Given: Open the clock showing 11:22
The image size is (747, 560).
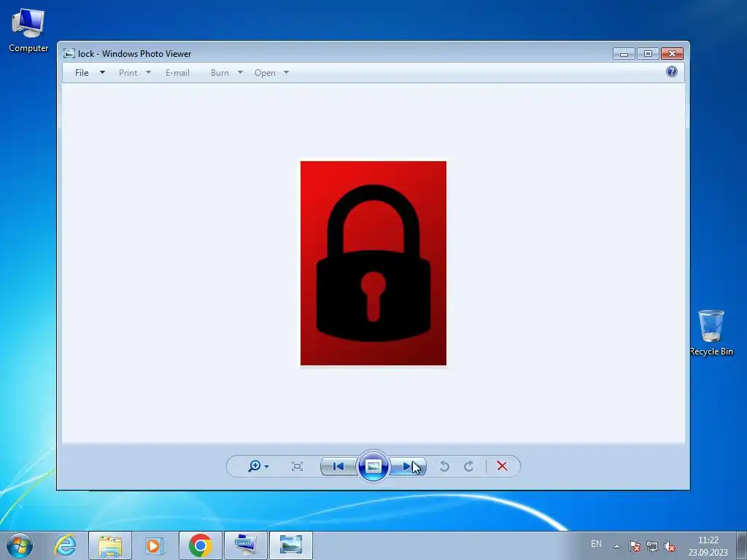Looking at the screenshot, I should (x=708, y=546).
